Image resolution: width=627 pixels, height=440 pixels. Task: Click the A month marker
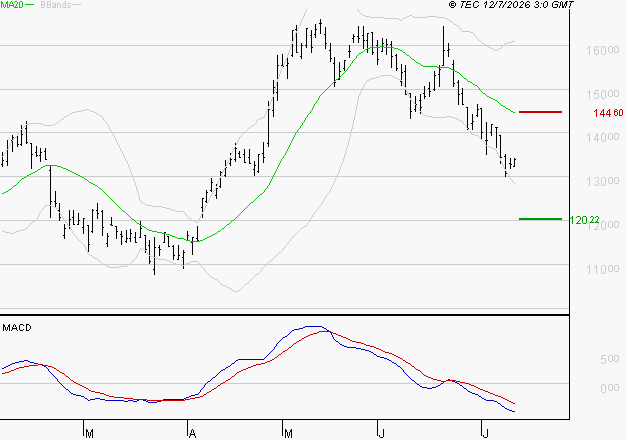coord(192,434)
